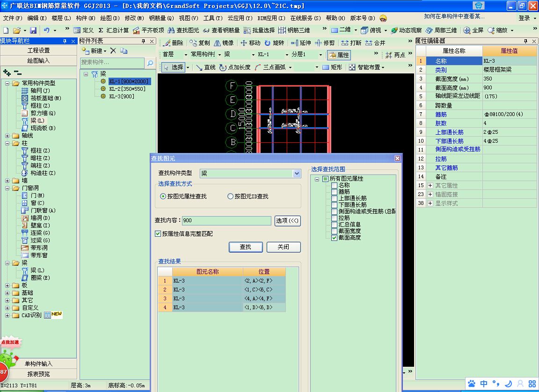This screenshot has width=539, height=392.
Task: Open the 首层 floor dropdown
Action: 186,55
